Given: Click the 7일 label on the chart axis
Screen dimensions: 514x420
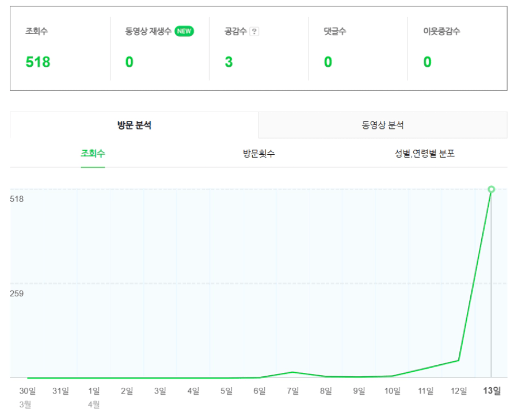Looking at the screenshot, I should coord(293,391).
